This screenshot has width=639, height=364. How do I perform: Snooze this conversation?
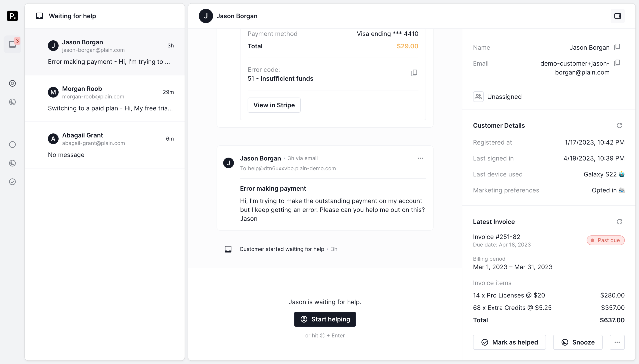(578, 342)
